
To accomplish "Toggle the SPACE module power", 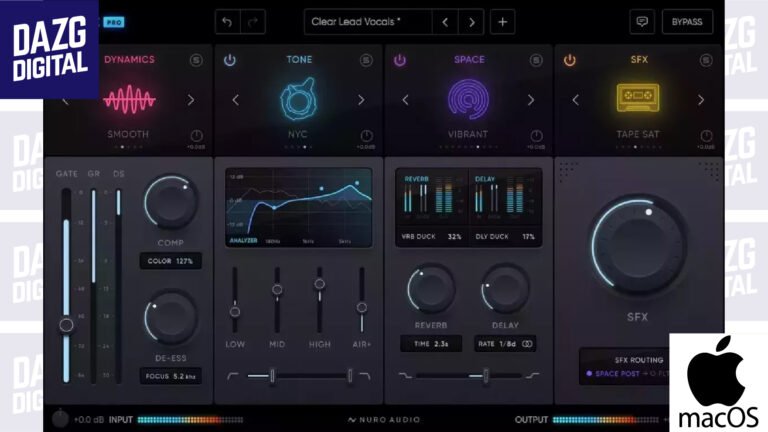I will click(400, 60).
